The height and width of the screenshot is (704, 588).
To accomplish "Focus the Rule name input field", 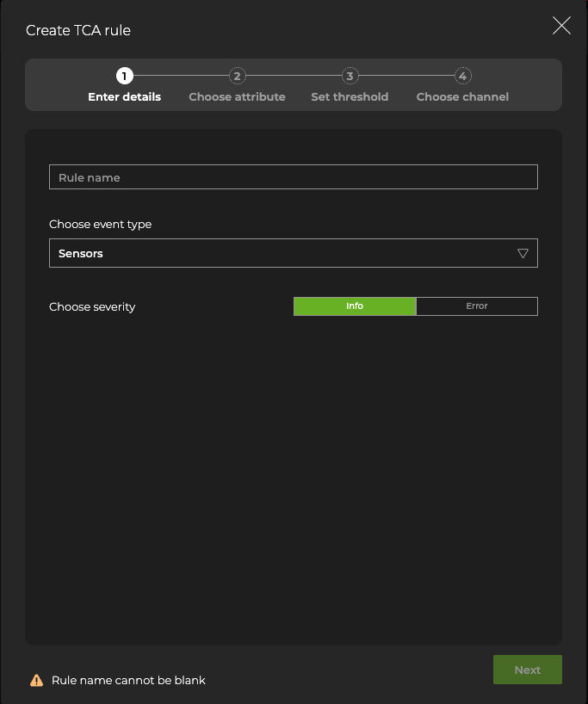I will click(293, 177).
